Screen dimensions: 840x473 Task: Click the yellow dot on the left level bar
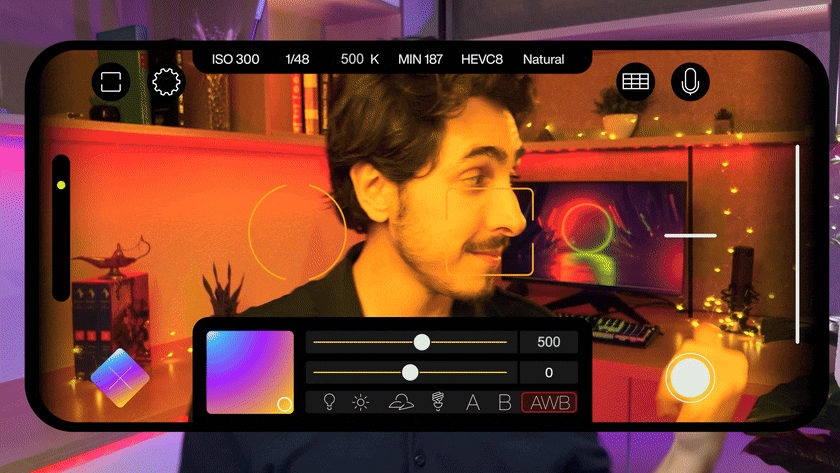pyautogui.click(x=61, y=185)
